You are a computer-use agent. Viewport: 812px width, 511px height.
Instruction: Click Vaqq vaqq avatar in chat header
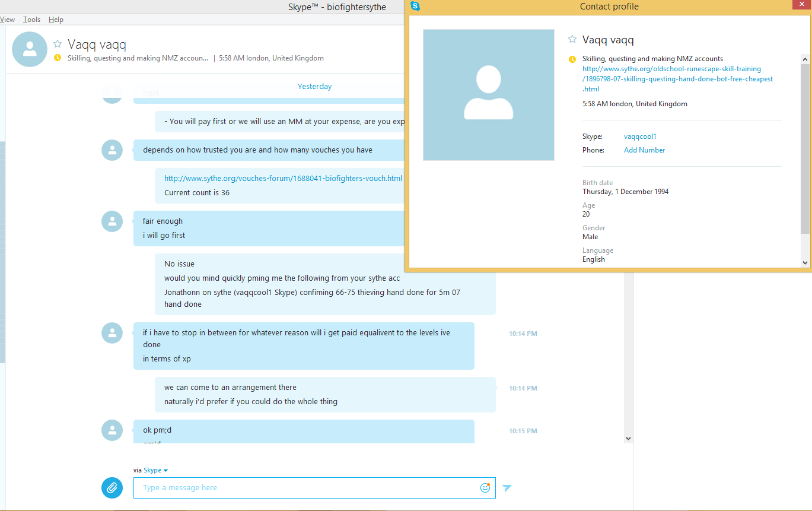point(30,49)
